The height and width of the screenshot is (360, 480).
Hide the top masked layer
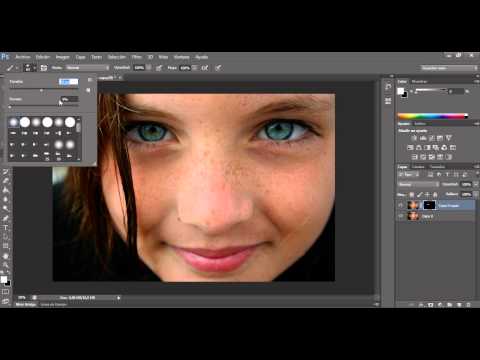(401, 205)
